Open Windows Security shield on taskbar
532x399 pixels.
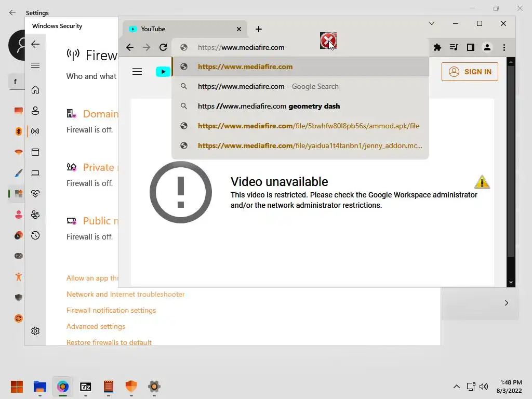(x=131, y=387)
